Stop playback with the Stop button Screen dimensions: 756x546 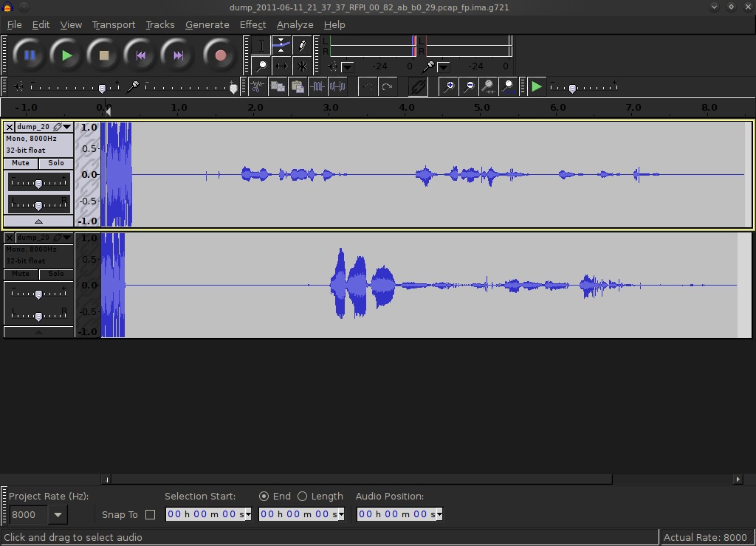point(103,55)
